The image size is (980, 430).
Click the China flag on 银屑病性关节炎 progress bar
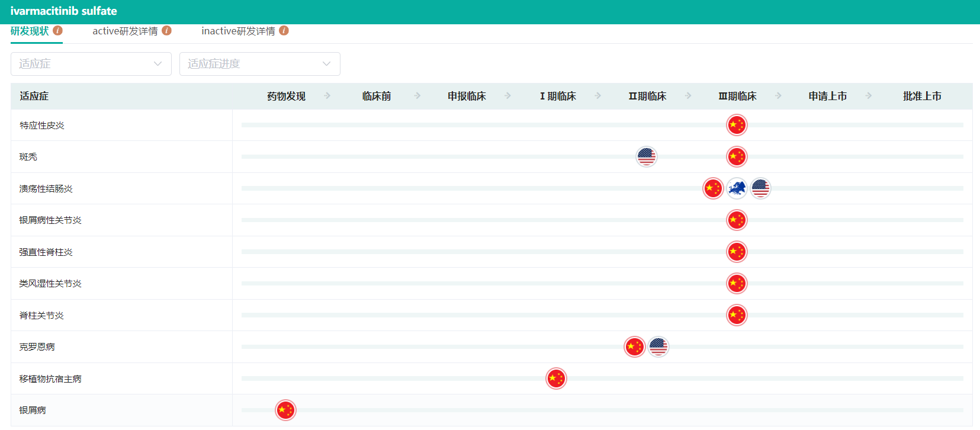pyautogui.click(x=737, y=220)
